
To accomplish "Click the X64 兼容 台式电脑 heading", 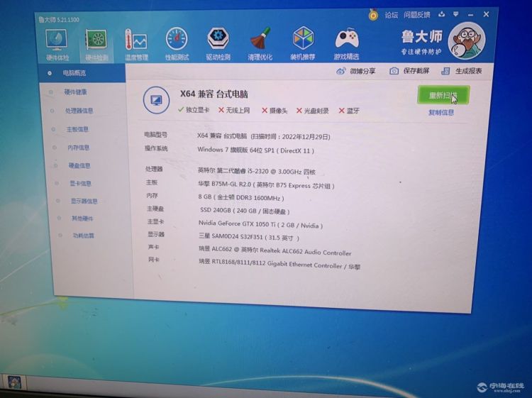I will pos(214,94).
